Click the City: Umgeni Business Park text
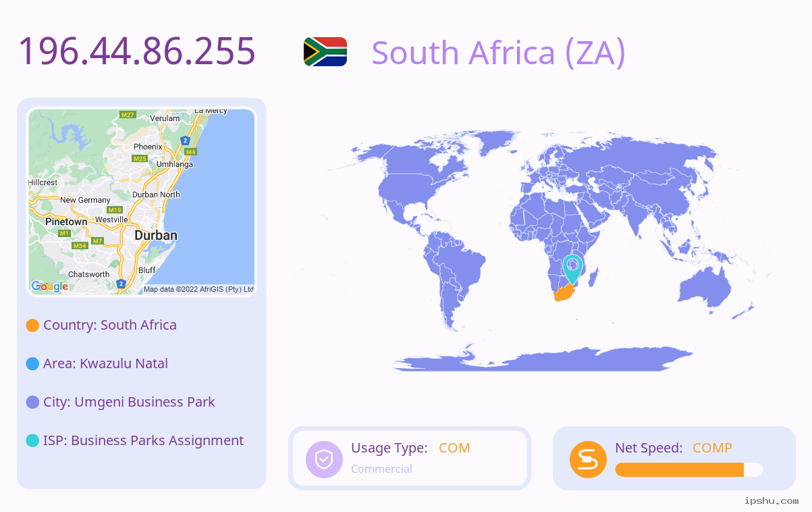This screenshot has height=512, width=812. coord(129,402)
